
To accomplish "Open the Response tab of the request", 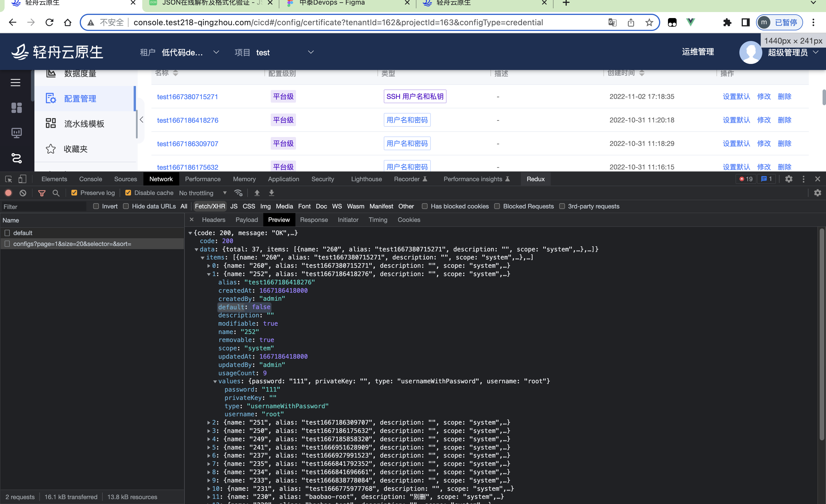I will pos(313,220).
